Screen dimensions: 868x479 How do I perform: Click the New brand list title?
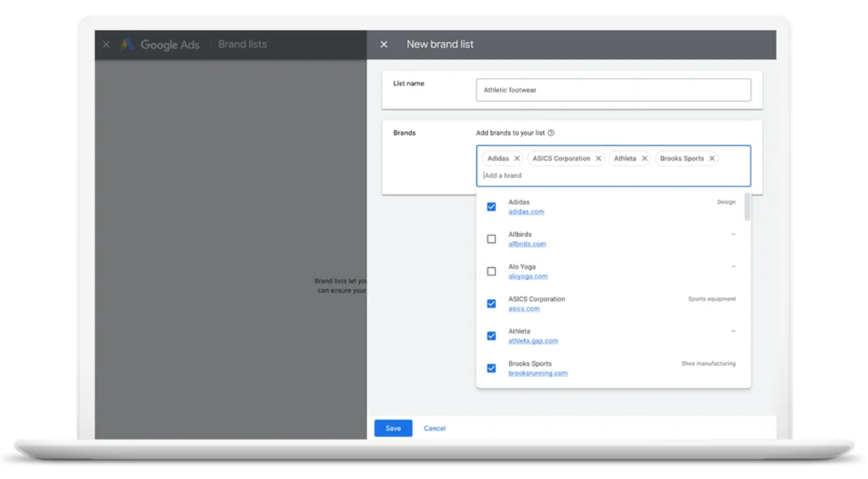point(440,45)
